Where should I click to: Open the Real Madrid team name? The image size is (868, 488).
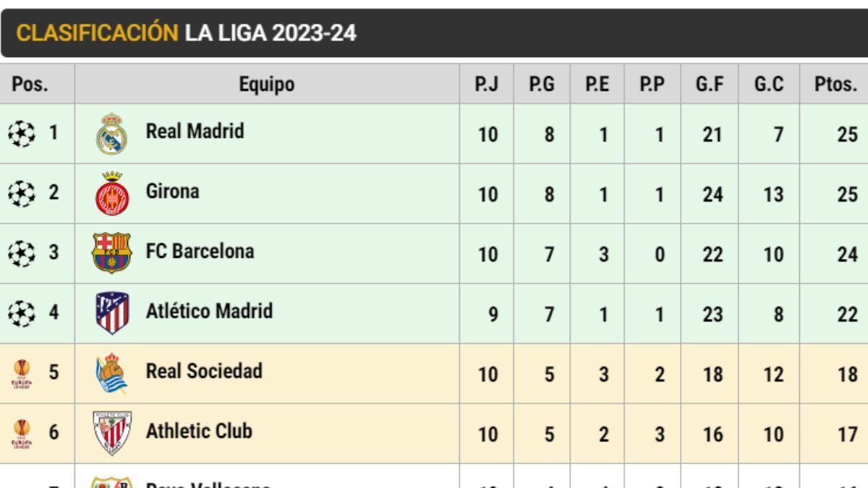tap(195, 132)
